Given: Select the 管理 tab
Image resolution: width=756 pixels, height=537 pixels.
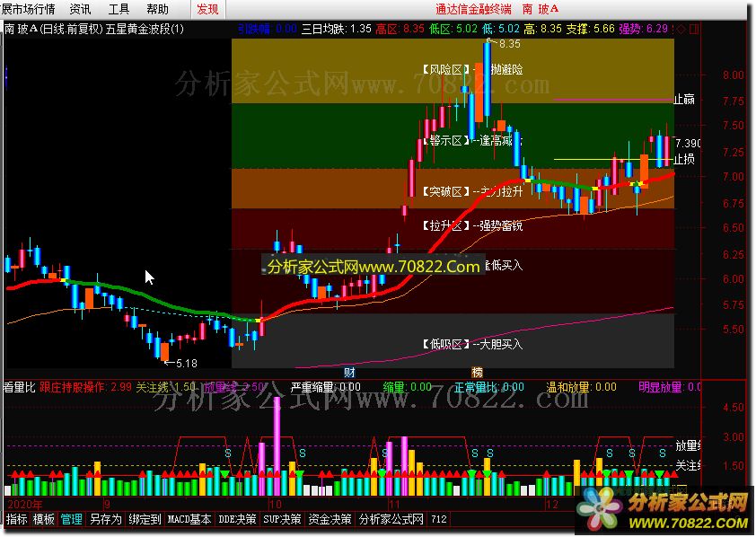Looking at the screenshot, I should [x=71, y=519].
